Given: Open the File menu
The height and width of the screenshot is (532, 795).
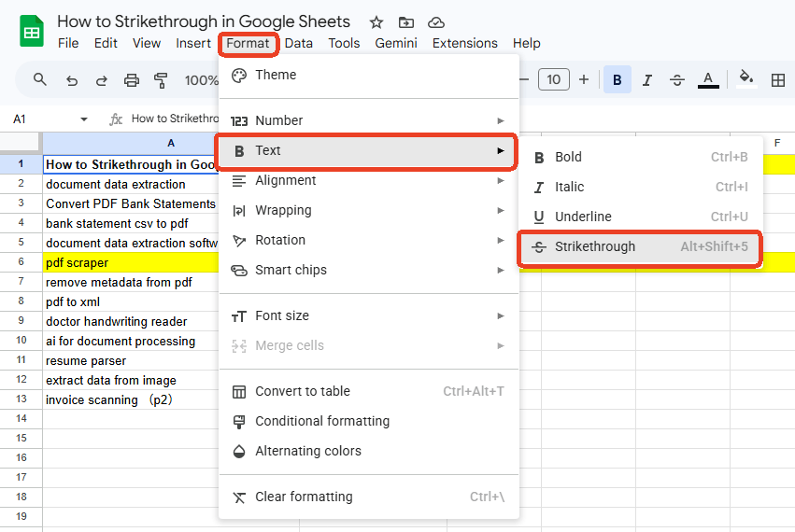Looking at the screenshot, I should point(68,43).
